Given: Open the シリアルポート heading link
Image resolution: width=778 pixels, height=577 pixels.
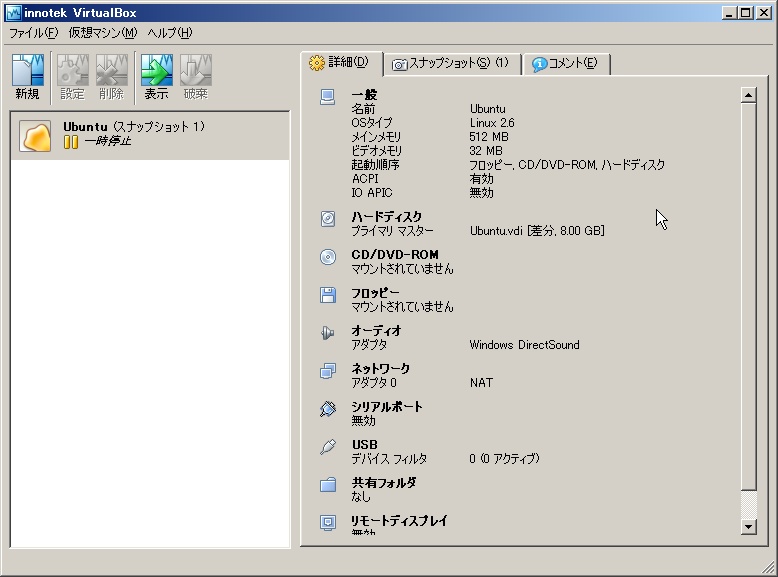Looking at the screenshot, I should [387, 406].
